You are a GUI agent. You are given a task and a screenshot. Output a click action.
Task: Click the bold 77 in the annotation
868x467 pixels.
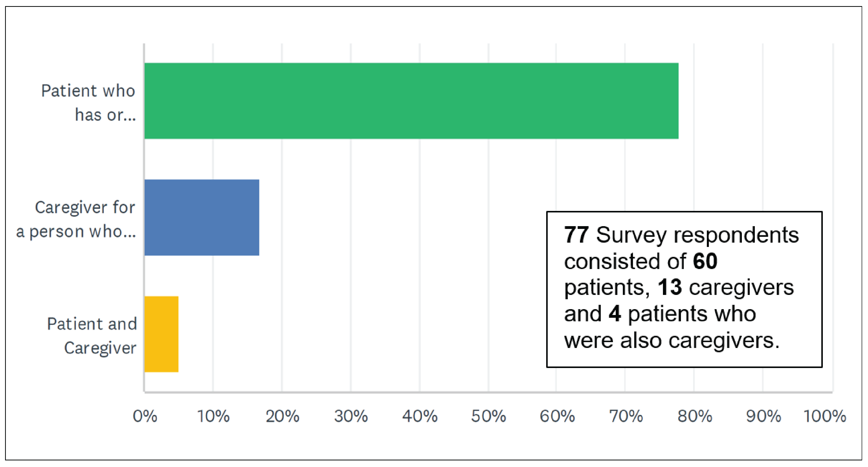point(576,235)
